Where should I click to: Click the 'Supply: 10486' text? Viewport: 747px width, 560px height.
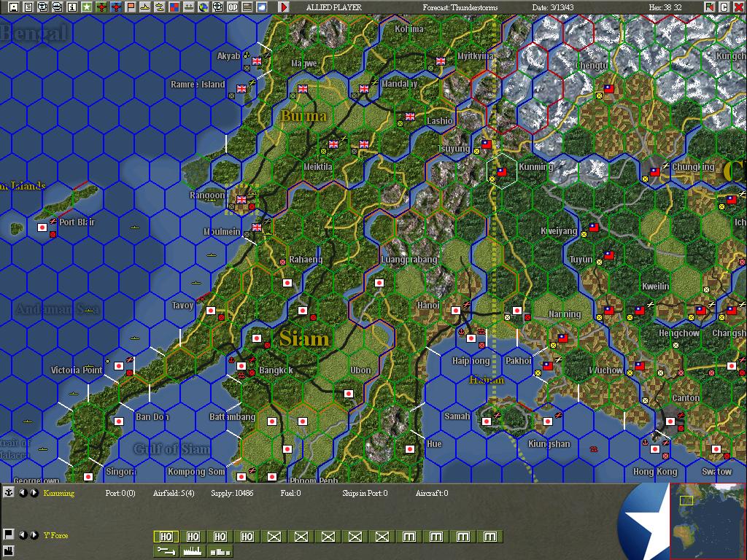coord(232,493)
